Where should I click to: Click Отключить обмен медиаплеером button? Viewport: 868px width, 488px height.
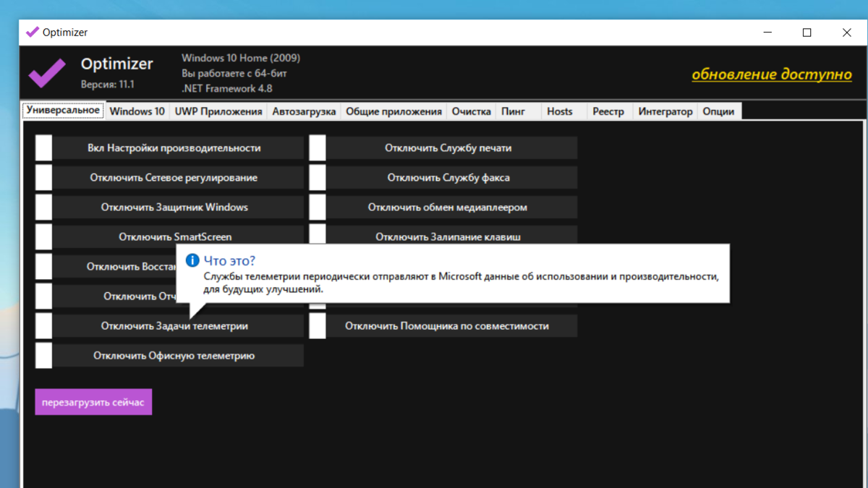click(x=452, y=207)
